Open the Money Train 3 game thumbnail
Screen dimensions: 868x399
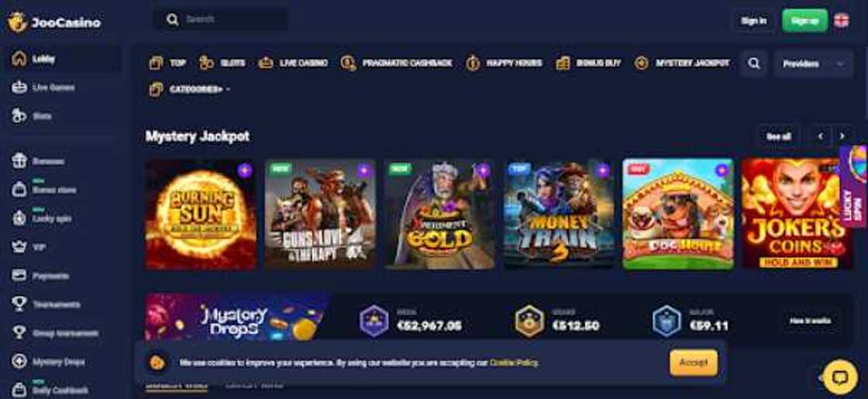click(x=559, y=215)
